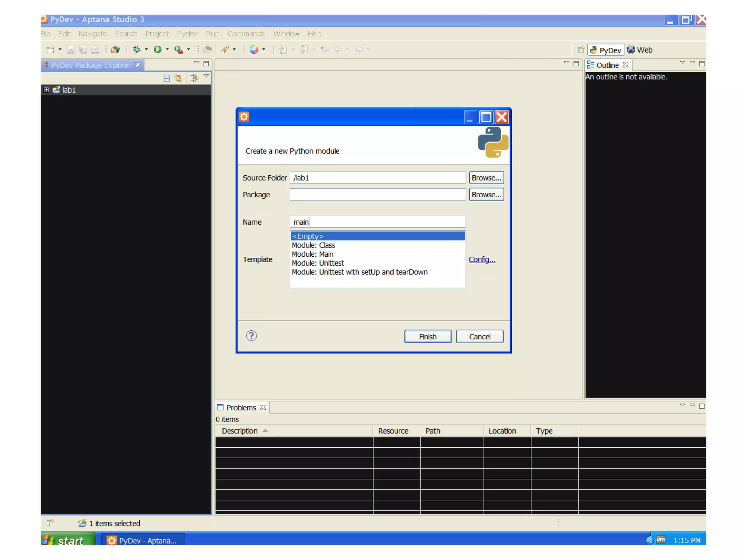
Task: Select the Module: Class template
Action: (378, 245)
